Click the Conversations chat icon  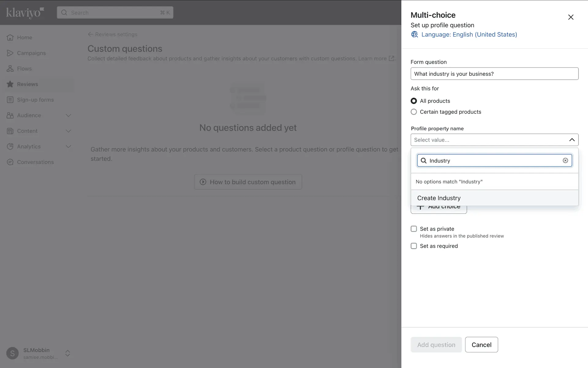10,162
